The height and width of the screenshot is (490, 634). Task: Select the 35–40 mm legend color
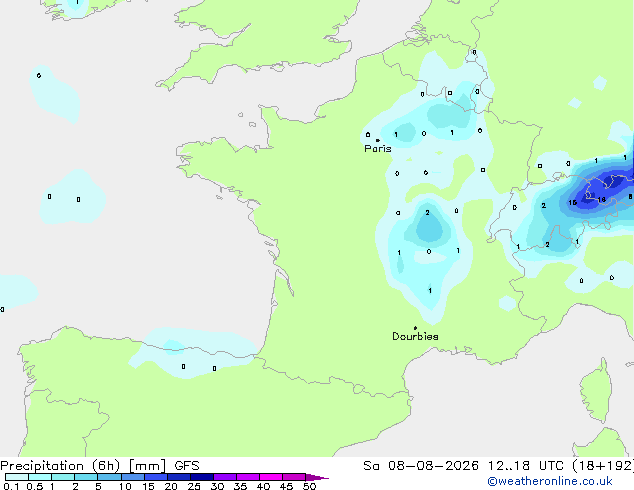tap(248, 477)
